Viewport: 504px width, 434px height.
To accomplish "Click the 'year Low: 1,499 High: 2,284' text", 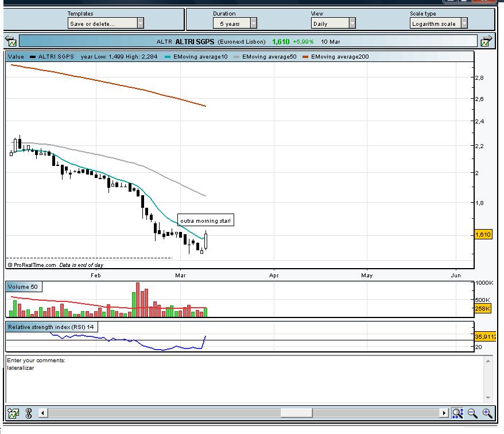I will coord(119,57).
